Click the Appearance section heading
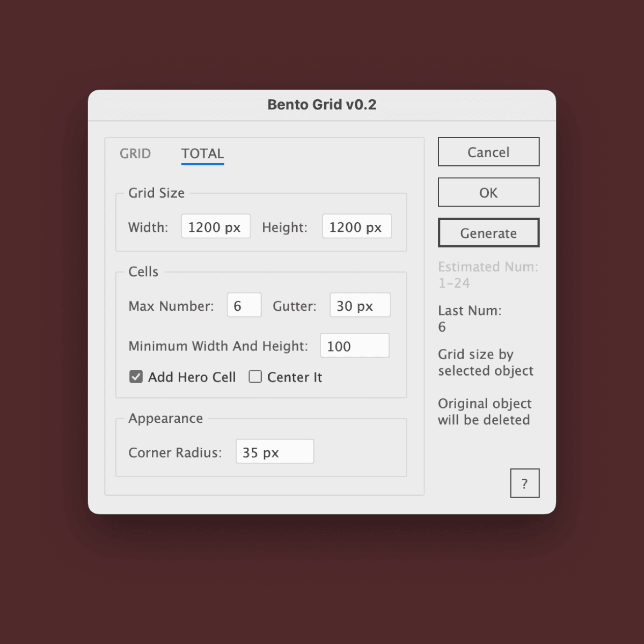Viewport: 644px width, 644px height. point(165,418)
